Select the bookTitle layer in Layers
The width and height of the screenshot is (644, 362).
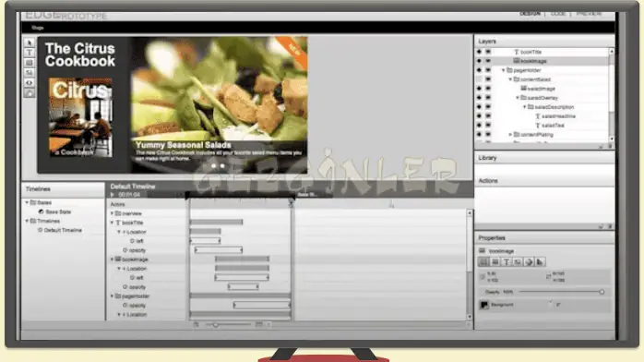click(531, 53)
